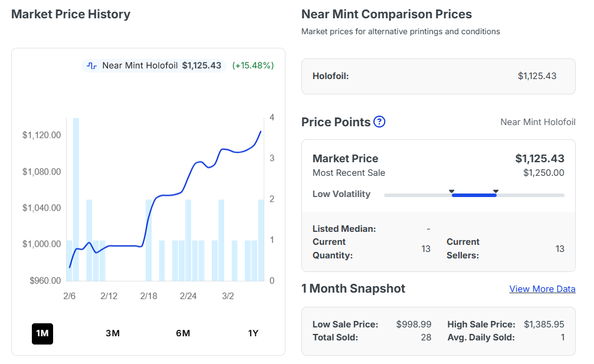Show the 1Y price history
The width and height of the screenshot is (594, 364).
(x=253, y=333)
